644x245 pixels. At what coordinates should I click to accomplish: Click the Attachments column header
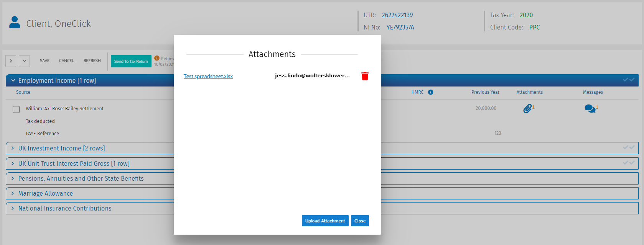529,92
